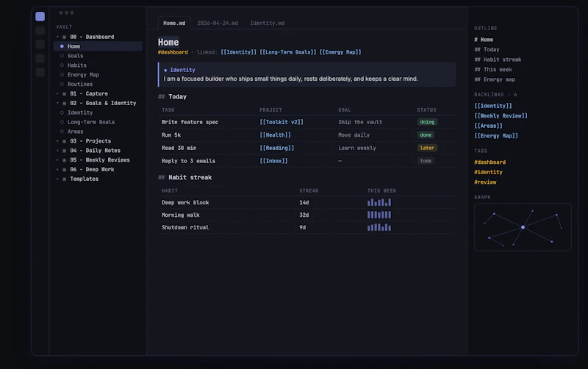Open the 2026-04-24.md tab
This screenshot has height=369, width=588.
218,24
